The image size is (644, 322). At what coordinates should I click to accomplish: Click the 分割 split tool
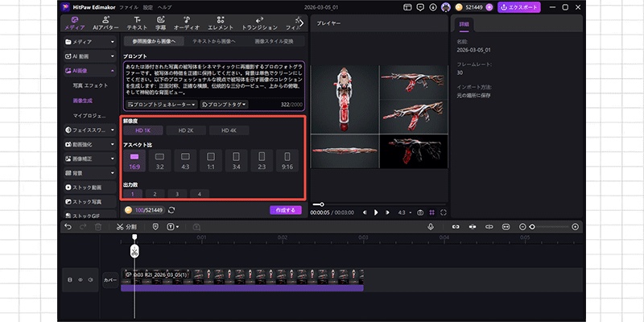point(126,227)
